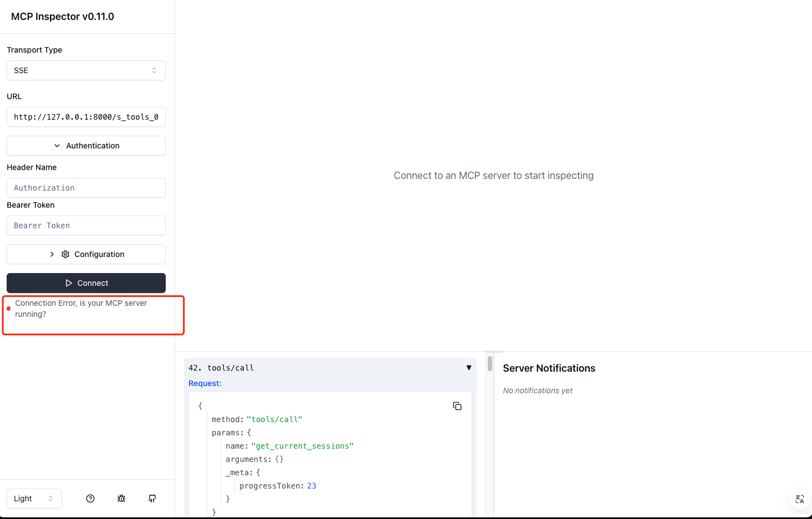
Task: Focus the server URL input field
Action: pos(86,117)
